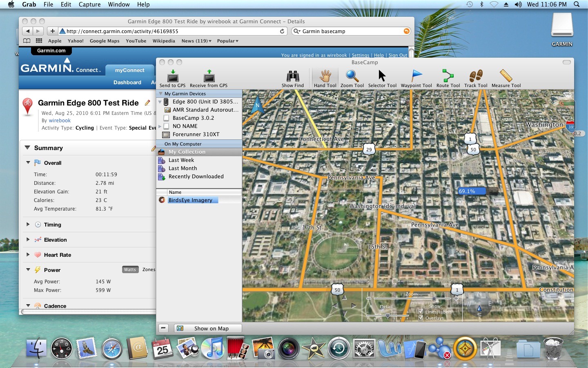This screenshot has width=588, height=368.
Task: Expand the Heart Rate section
Action: coord(28,255)
